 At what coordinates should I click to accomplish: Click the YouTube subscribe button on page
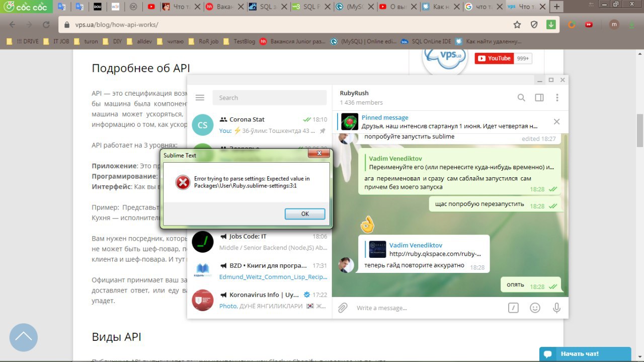pos(494,58)
